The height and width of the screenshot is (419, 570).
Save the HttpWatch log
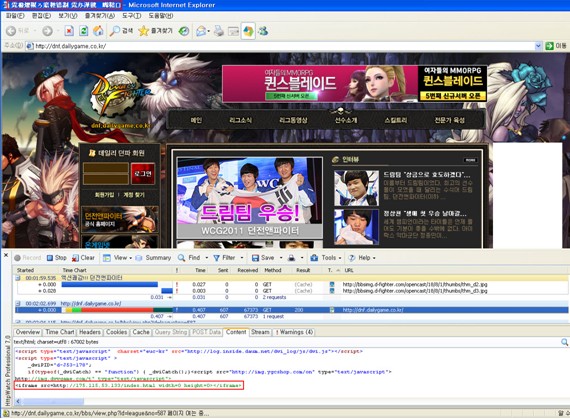263,258
